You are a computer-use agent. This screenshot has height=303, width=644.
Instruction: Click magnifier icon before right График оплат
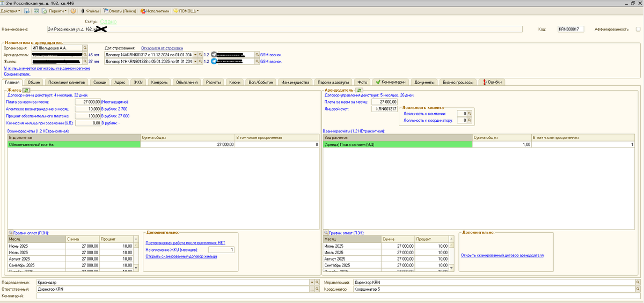[x=326, y=233]
